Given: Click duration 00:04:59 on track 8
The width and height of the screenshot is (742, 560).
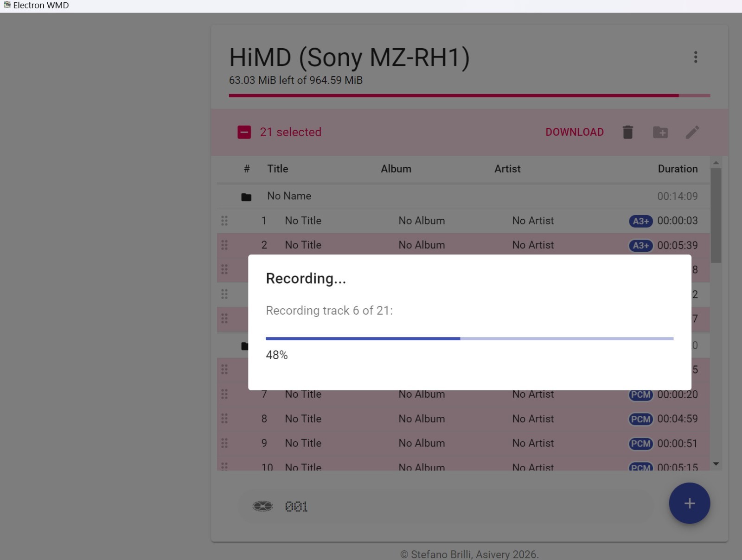Looking at the screenshot, I should 678,419.
